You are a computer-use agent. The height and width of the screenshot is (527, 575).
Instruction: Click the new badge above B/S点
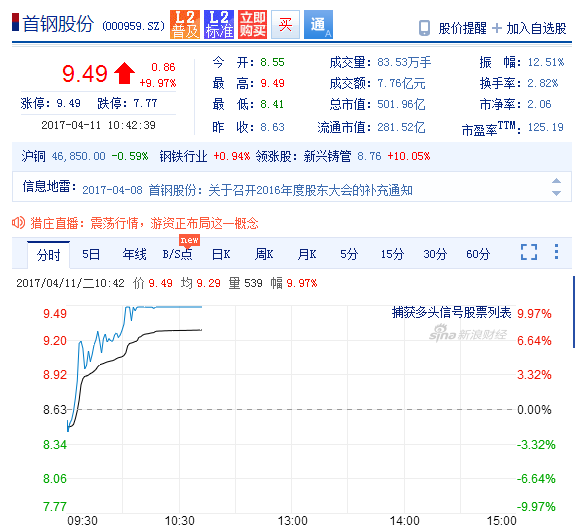[190, 240]
